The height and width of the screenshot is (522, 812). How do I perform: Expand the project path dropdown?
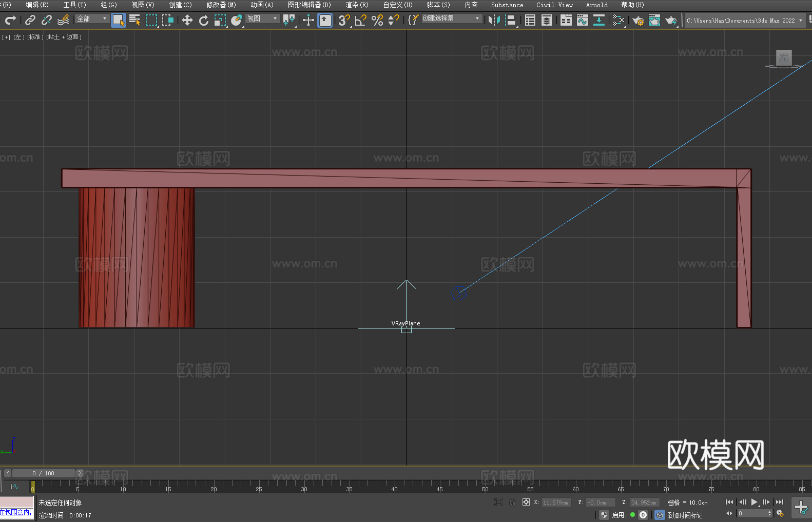tap(801, 21)
